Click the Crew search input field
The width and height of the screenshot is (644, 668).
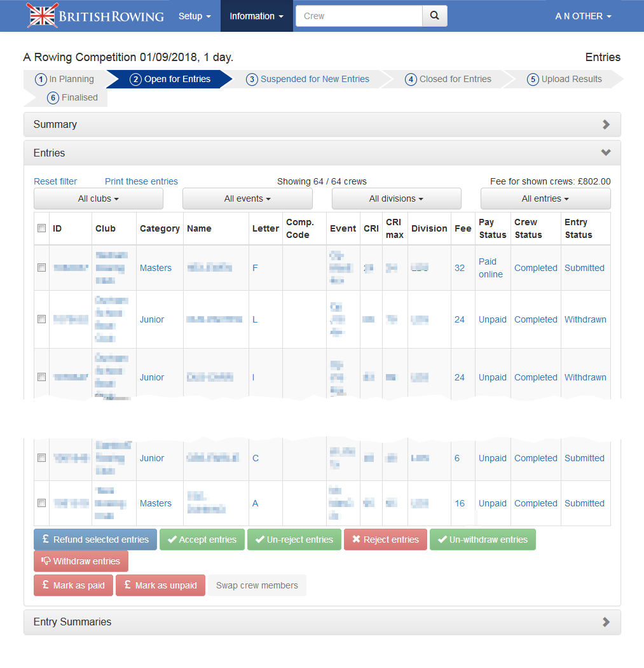click(x=359, y=16)
